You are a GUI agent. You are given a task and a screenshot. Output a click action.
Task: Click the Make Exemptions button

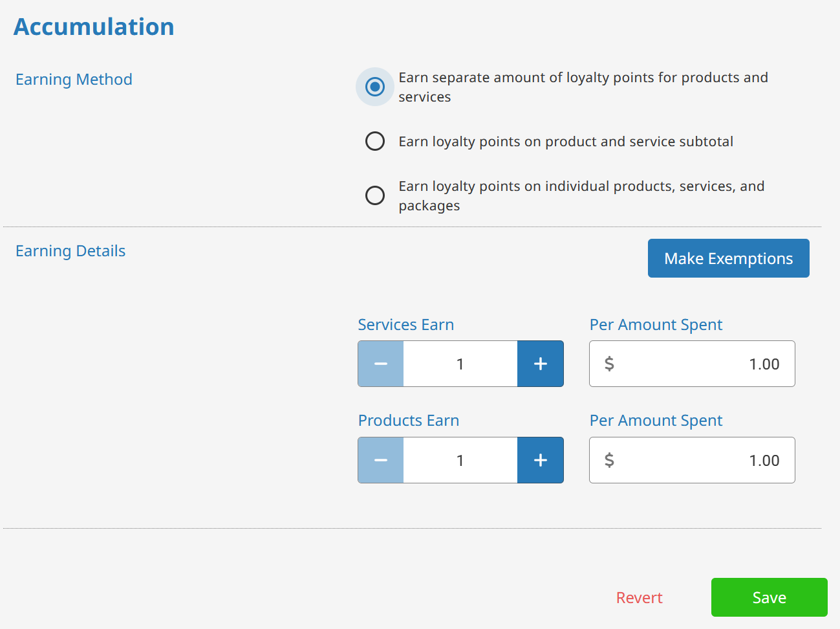(x=728, y=258)
